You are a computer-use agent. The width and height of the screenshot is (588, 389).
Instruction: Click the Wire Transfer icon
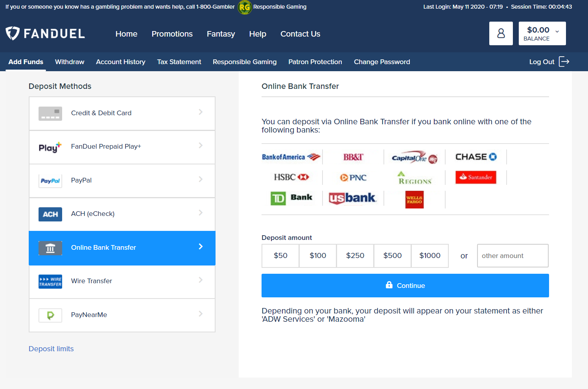pos(50,282)
